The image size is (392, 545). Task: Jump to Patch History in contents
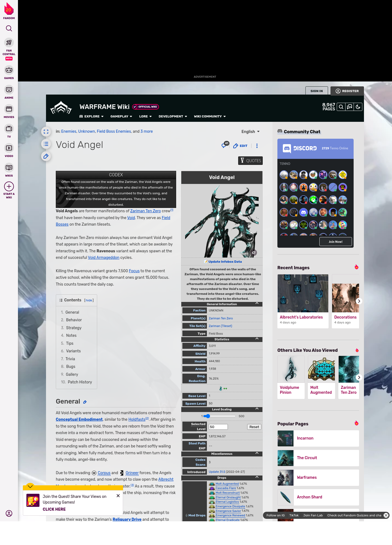(80, 382)
